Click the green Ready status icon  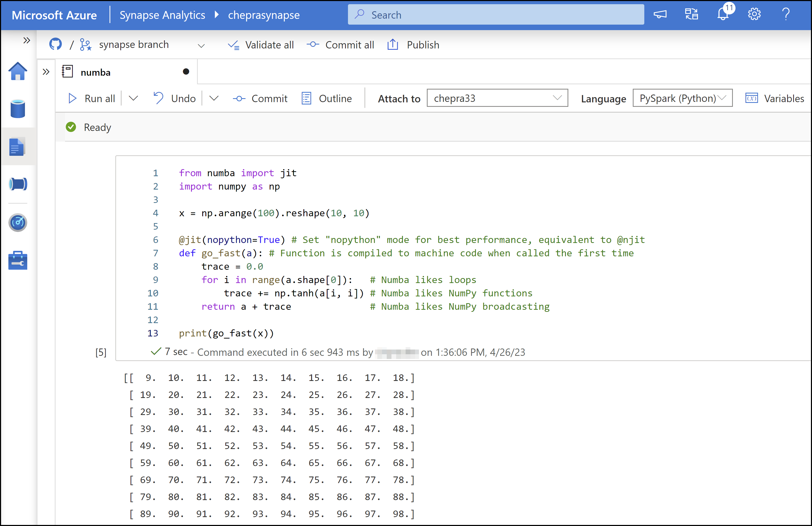[71, 127]
